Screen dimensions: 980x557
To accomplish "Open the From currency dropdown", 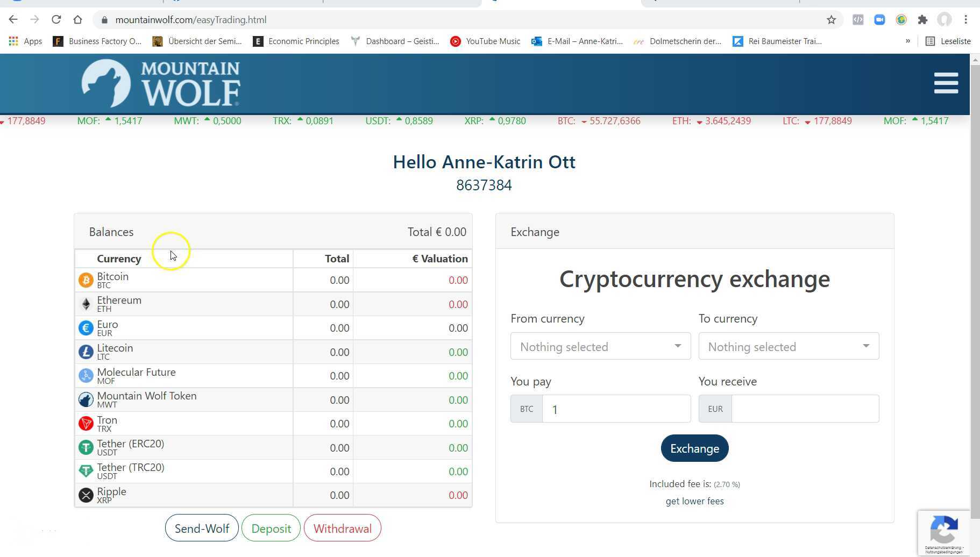I will [x=601, y=347].
